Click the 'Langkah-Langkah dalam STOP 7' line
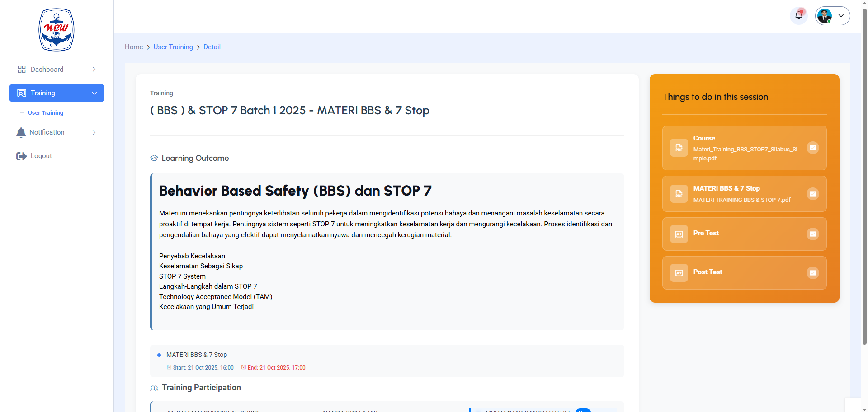868x412 pixels. 208,286
